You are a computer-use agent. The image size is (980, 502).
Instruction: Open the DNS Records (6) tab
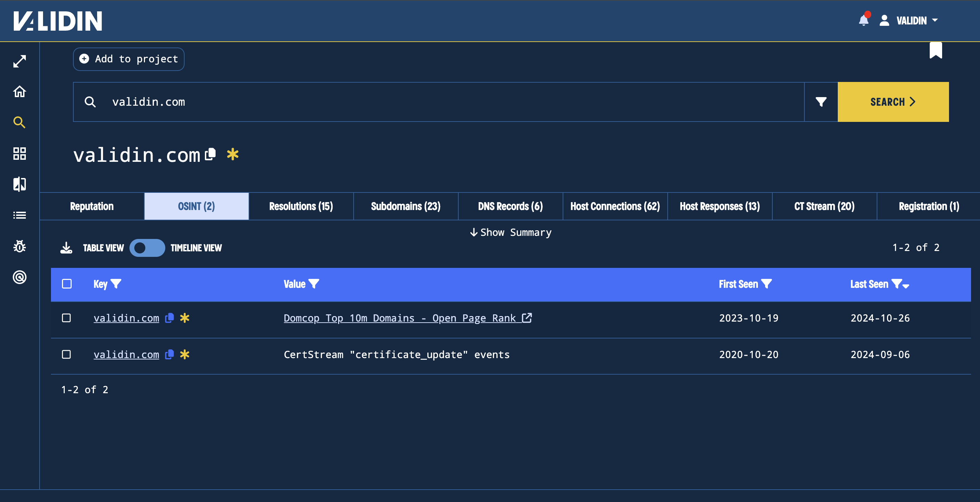click(x=510, y=206)
